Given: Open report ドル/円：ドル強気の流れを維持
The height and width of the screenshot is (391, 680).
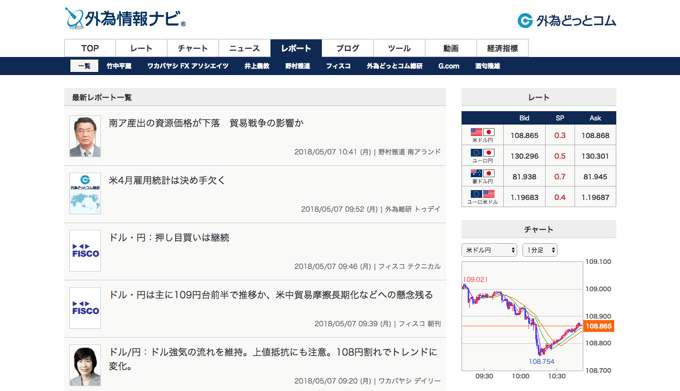Looking at the screenshot, I should pyautogui.click(x=273, y=359).
